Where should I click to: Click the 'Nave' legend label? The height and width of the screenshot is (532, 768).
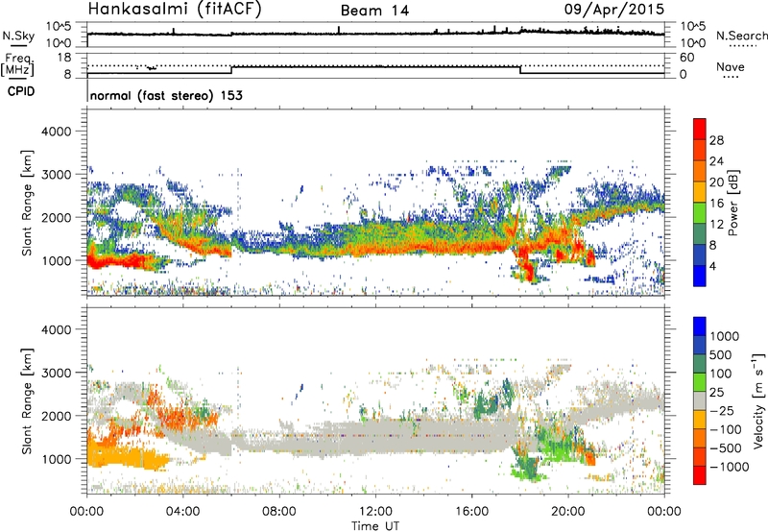click(x=731, y=67)
